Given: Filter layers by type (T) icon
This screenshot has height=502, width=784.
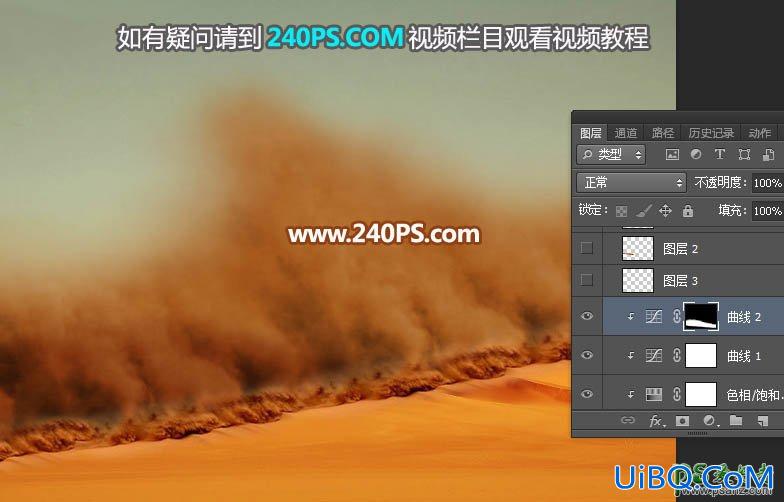Looking at the screenshot, I should [720, 155].
